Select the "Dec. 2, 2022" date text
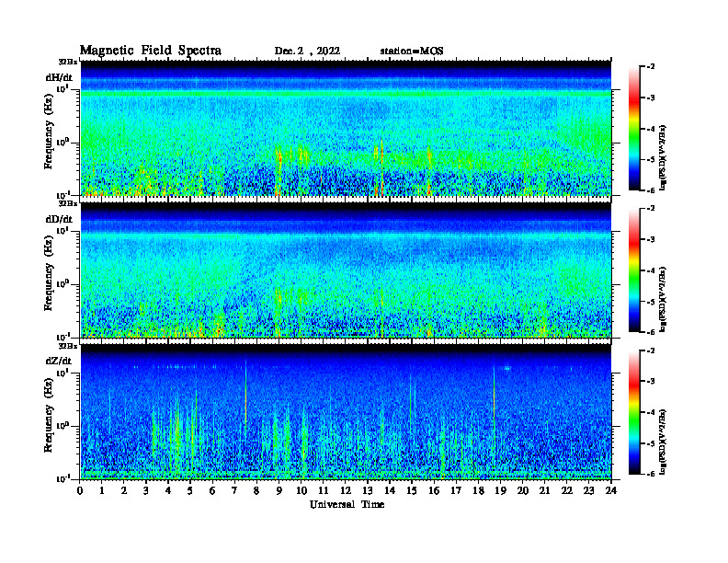Viewport: 728px width, 563px height. [307, 52]
